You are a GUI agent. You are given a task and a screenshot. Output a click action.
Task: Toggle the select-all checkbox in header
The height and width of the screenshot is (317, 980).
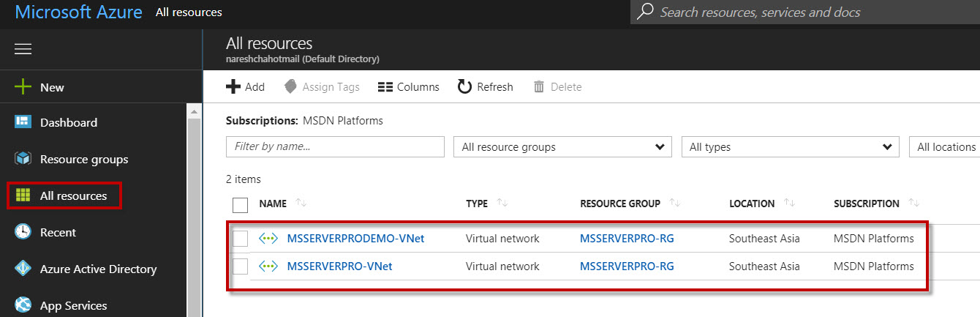click(240, 204)
